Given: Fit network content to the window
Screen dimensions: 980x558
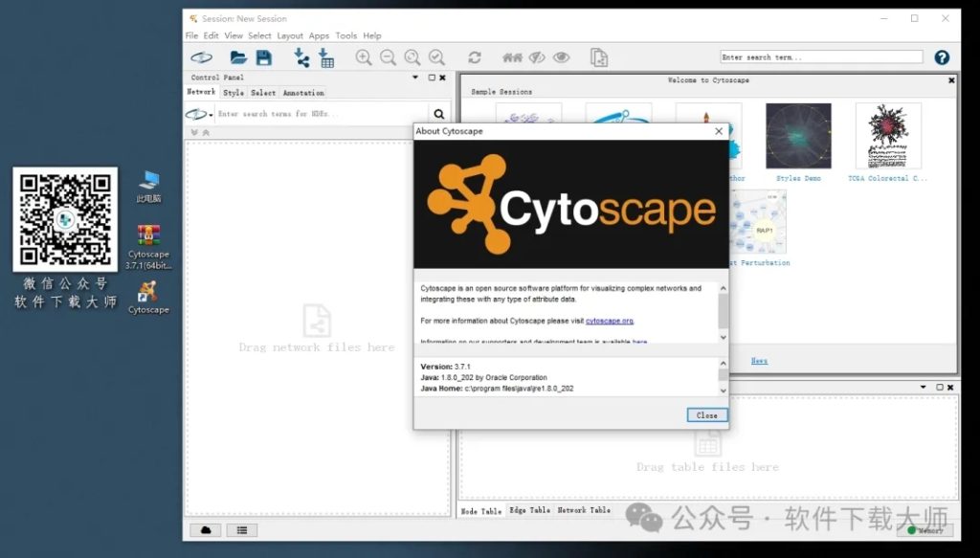Looking at the screenshot, I should click(x=412, y=57).
